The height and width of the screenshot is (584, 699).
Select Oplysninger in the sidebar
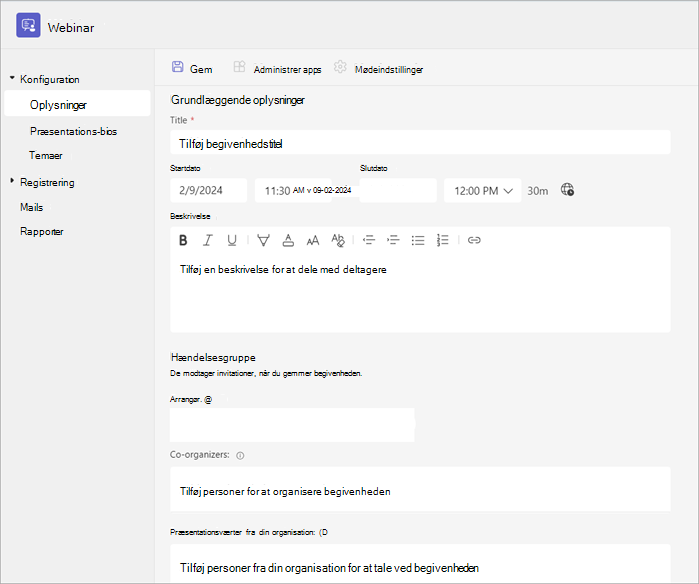77,103
